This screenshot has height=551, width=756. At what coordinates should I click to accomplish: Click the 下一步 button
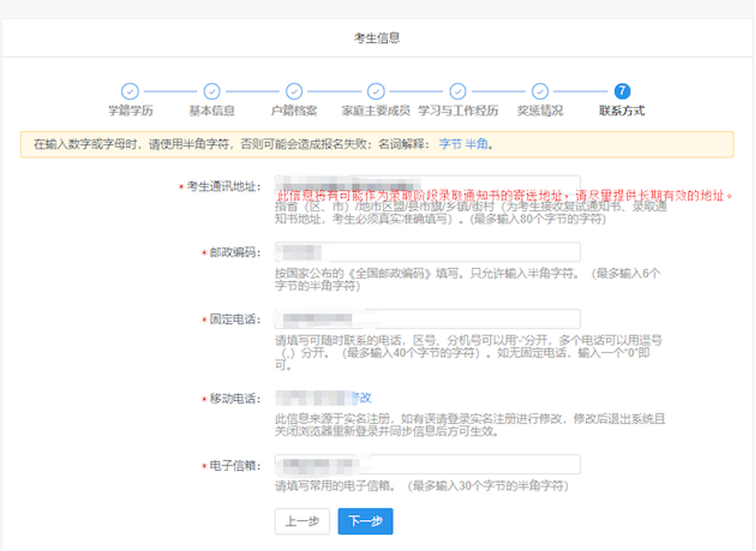point(365,522)
